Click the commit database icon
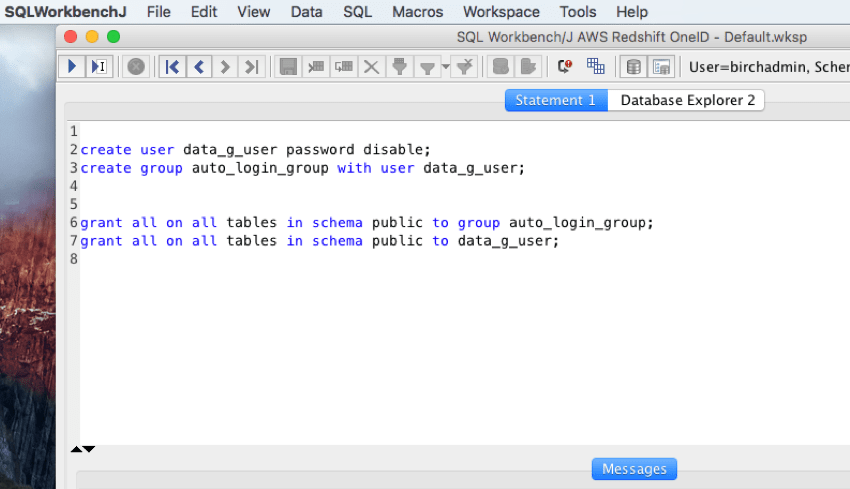Screen dimensions: 850x489 (x=500, y=67)
